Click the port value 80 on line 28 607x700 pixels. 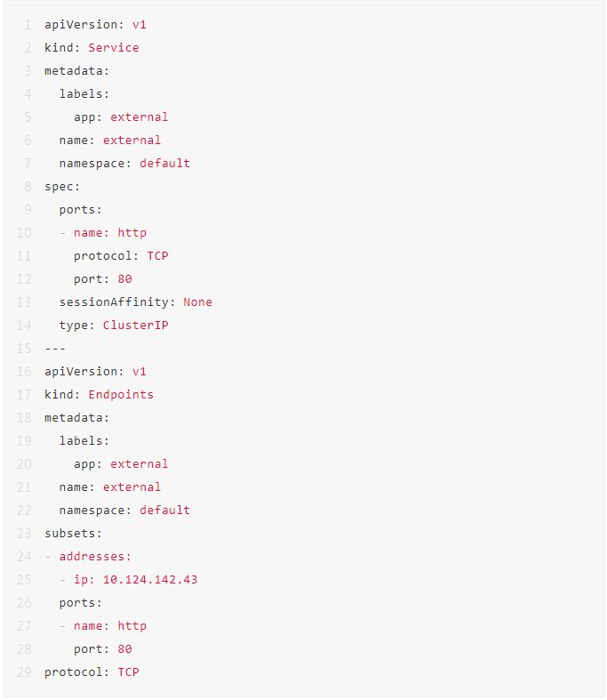(124, 648)
